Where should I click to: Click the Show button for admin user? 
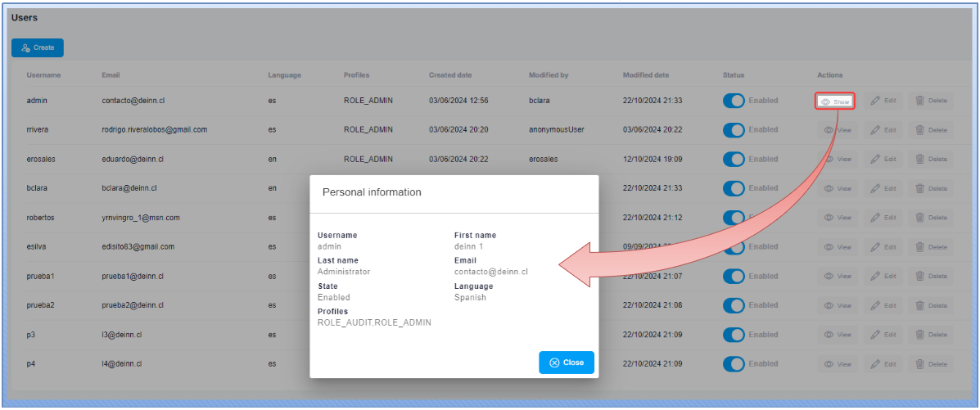coord(835,101)
